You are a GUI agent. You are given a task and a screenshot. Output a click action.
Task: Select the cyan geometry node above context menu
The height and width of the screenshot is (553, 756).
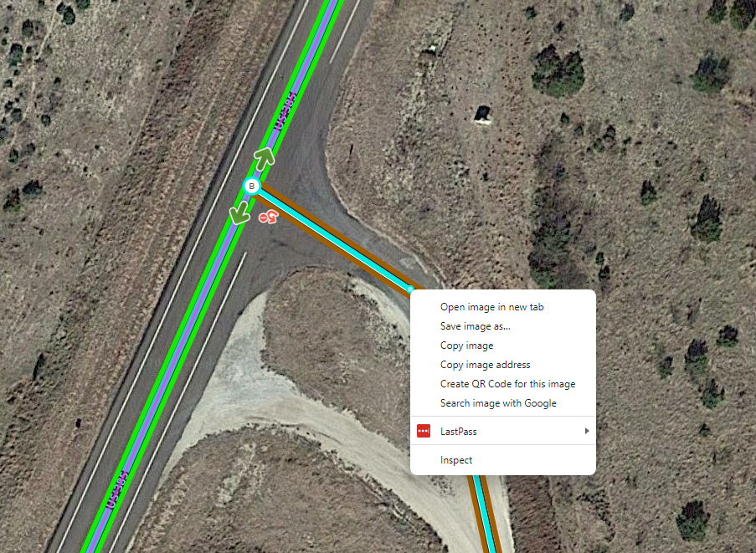410,289
